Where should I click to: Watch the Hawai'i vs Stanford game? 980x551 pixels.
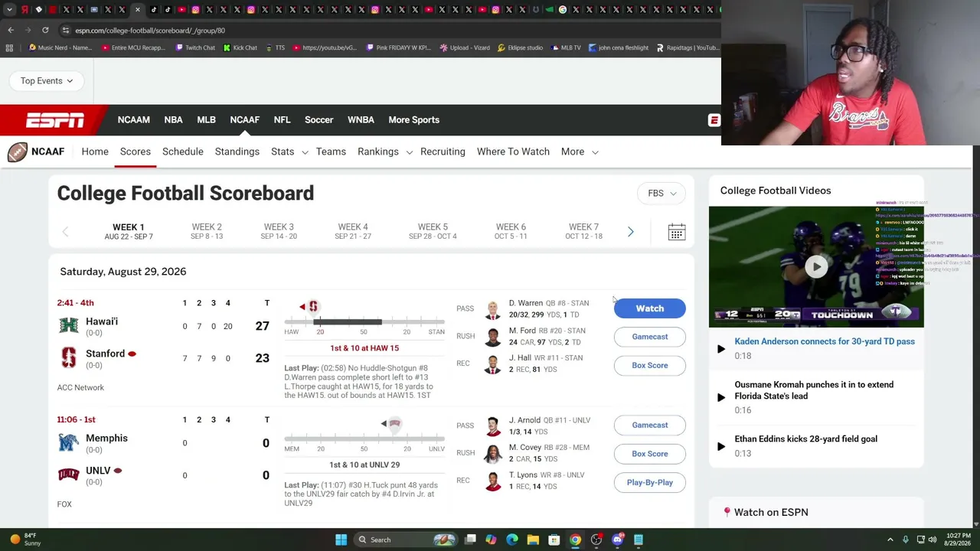point(649,308)
